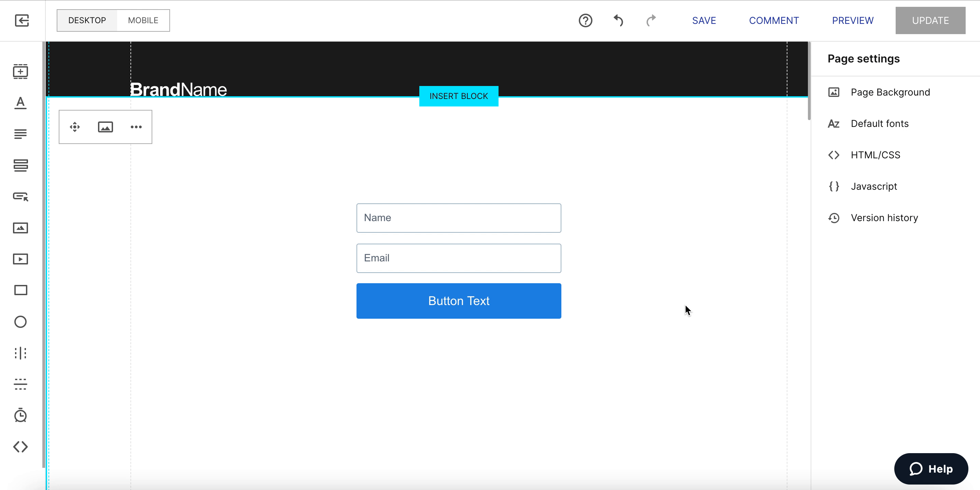This screenshot has width=980, height=490.
Task: Select the vertical line icon in sidebar
Action: [x=20, y=353]
